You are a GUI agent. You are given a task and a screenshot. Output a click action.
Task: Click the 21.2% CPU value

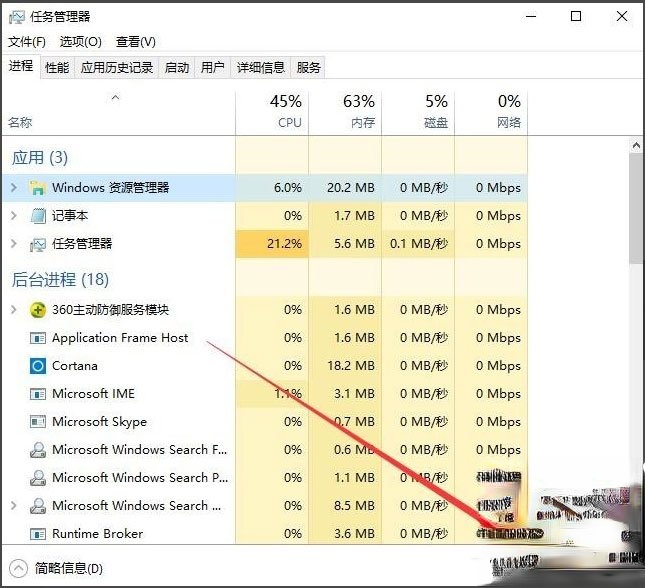(284, 244)
